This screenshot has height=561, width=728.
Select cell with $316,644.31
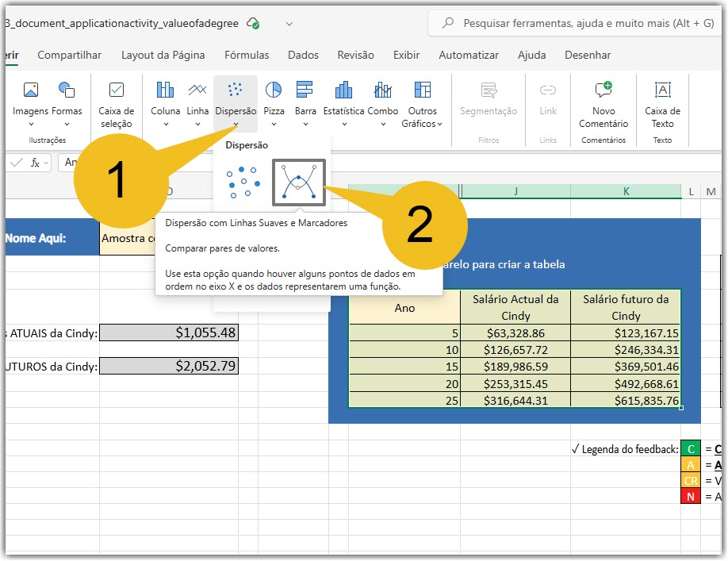(515, 400)
